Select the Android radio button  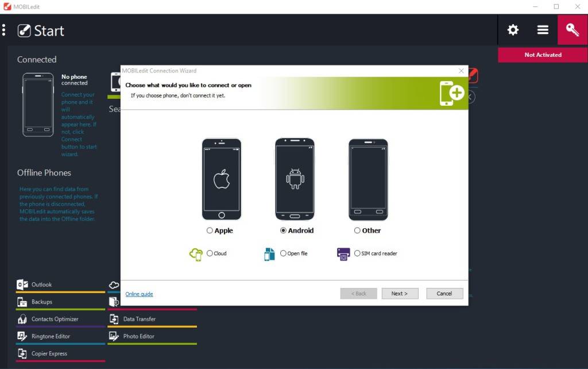click(283, 230)
